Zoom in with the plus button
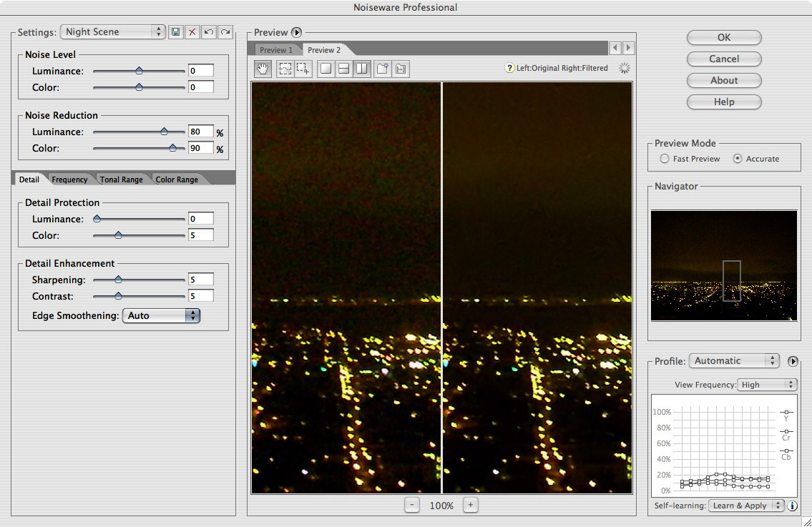 (x=470, y=505)
